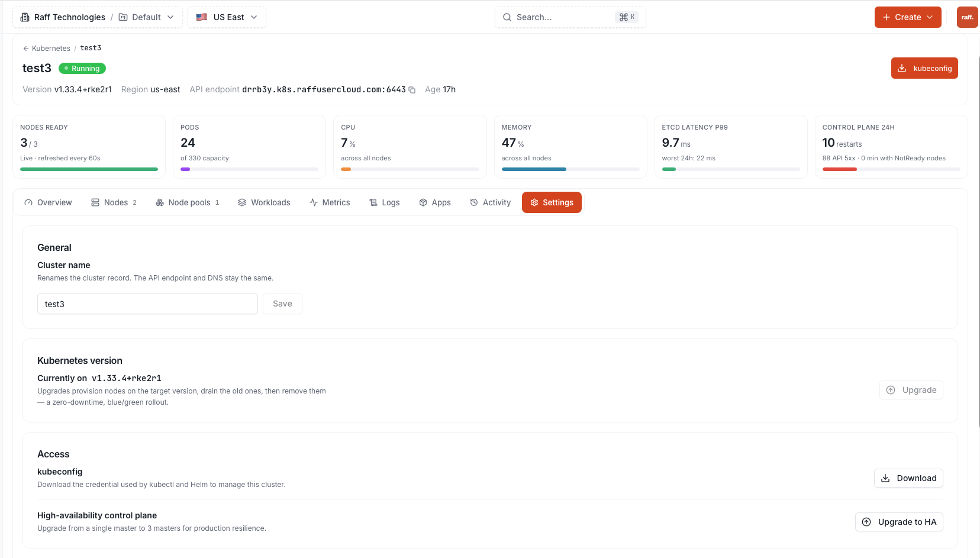Click the Etcd latency green bar
Image resolution: width=980 pixels, height=558 pixels.
669,169
